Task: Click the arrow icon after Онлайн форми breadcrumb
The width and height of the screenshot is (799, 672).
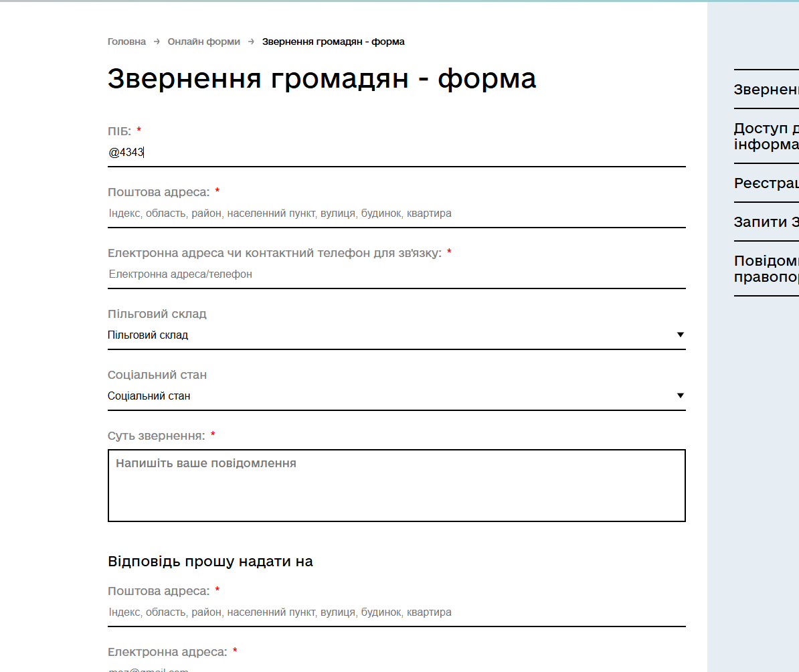Action: click(x=251, y=41)
